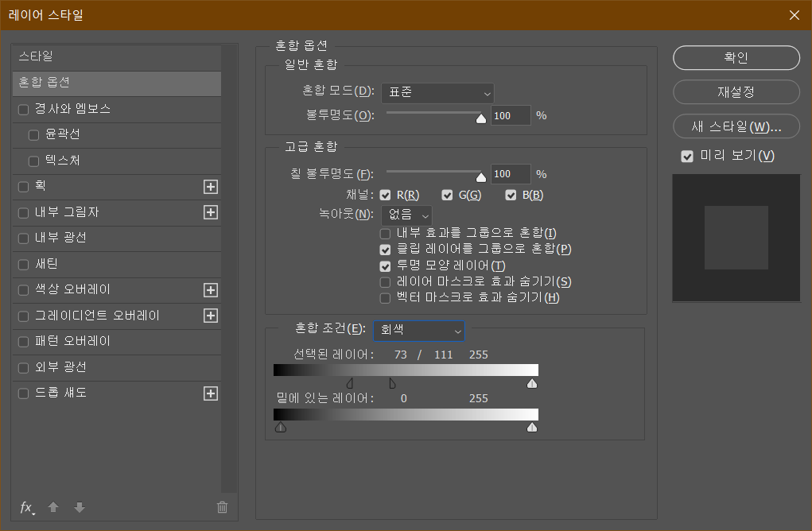Check 벡터 마스크로 효과 숨기기(H)

(x=385, y=299)
